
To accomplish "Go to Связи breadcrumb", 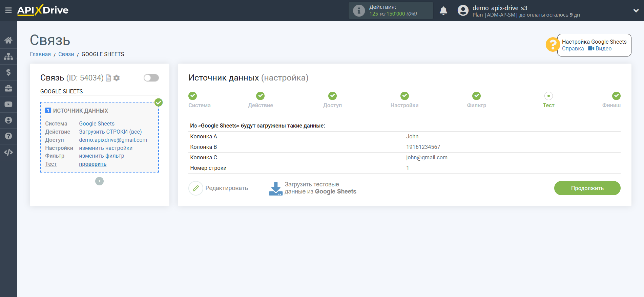I will pos(66,54).
